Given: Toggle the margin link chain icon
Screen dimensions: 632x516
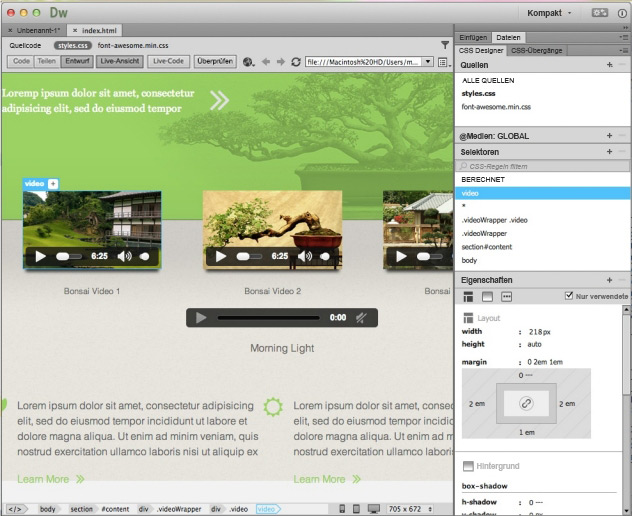Looking at the screenshot, I should [526, 403].
